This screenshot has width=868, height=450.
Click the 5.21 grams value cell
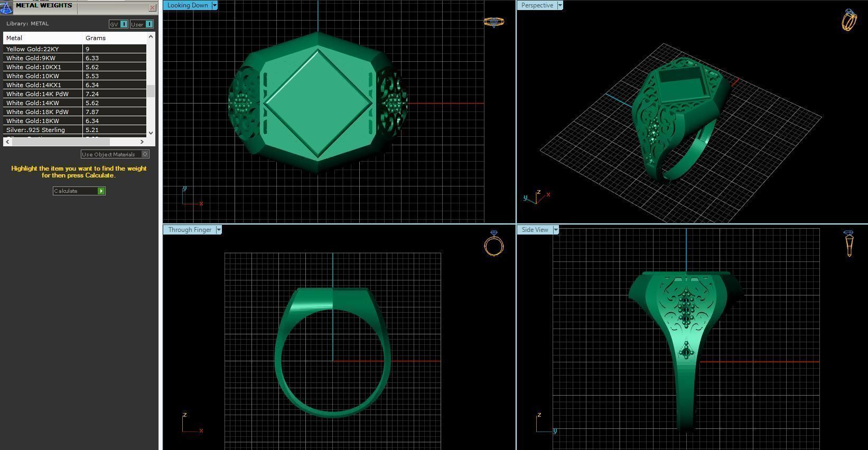[x=115, y=129]
